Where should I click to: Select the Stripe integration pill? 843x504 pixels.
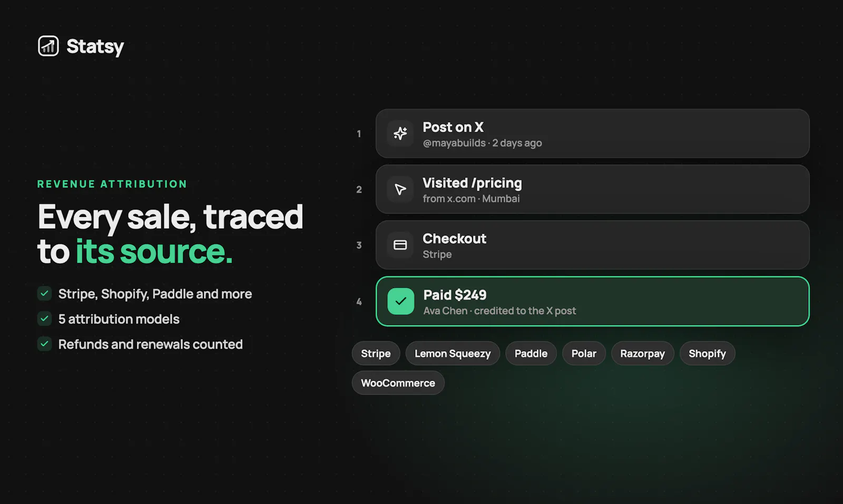point(376,353)
